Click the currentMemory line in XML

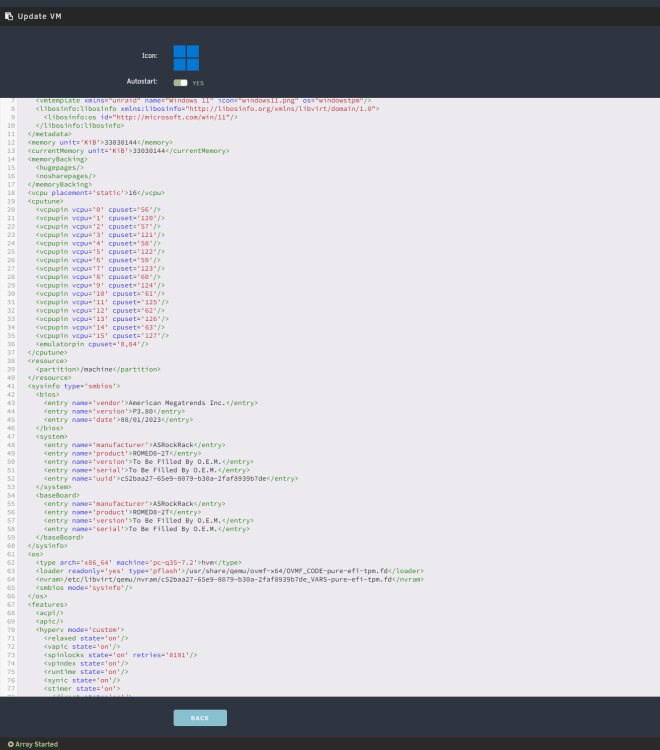click(x=129, y=151)
